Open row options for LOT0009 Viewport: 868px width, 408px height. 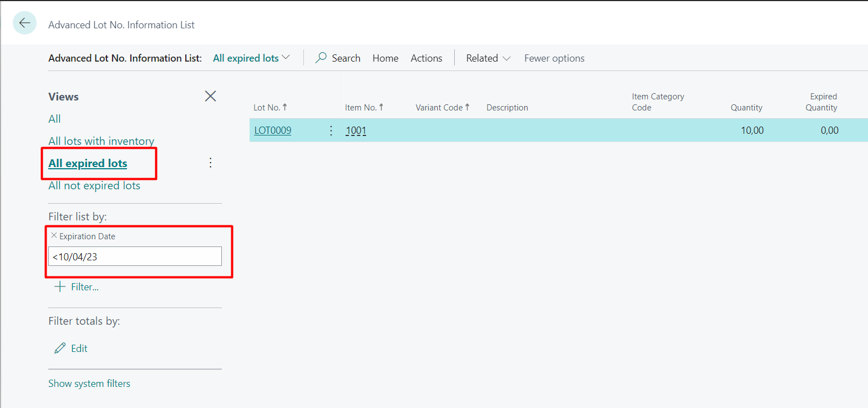331,130
